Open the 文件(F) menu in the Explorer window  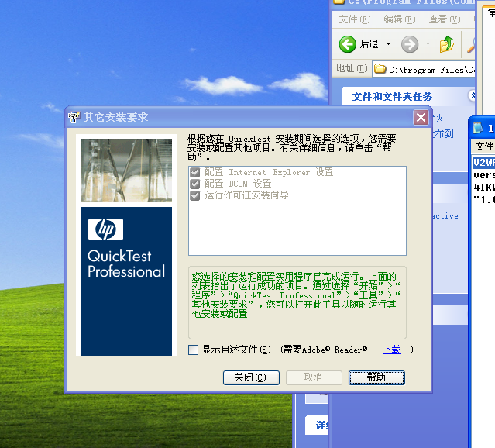click(355, 19)
